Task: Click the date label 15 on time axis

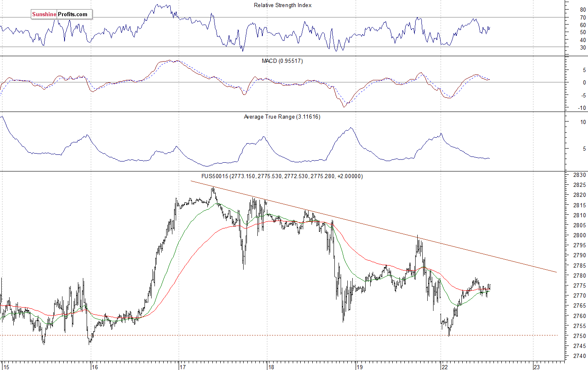Action: [5, 367]
